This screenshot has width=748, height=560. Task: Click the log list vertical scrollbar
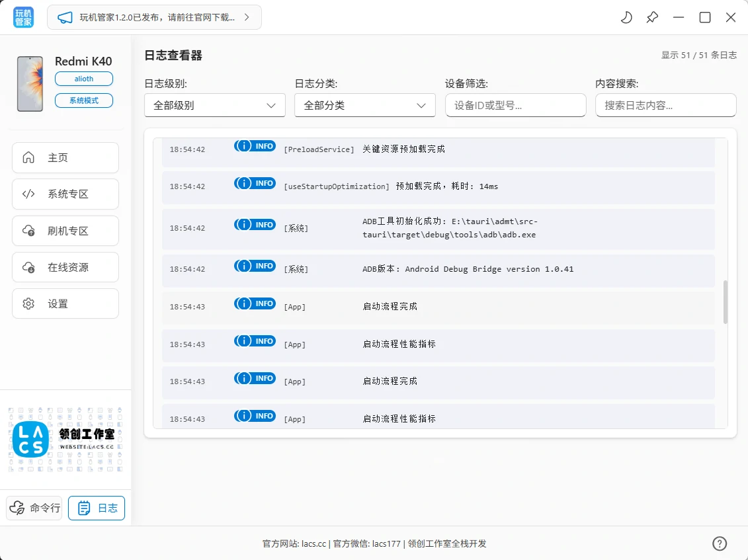725,301
